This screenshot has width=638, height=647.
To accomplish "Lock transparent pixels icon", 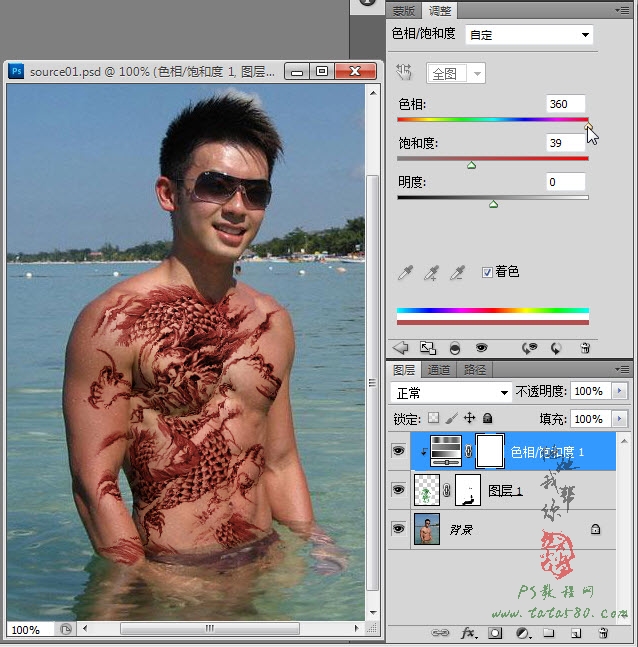I will pyautogui.click(x=433, y=418).
